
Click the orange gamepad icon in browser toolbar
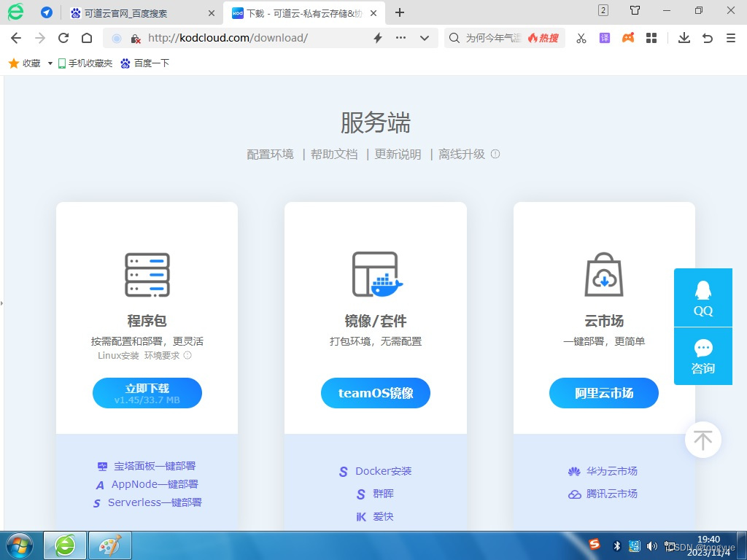[627, 37]
